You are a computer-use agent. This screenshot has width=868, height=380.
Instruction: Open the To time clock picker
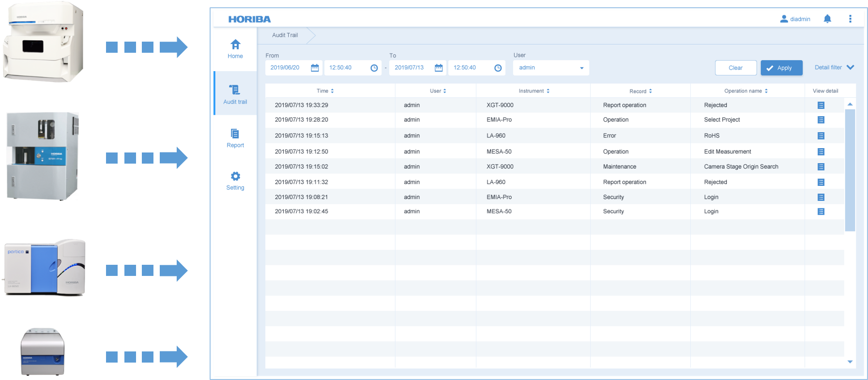coord(498,68)
